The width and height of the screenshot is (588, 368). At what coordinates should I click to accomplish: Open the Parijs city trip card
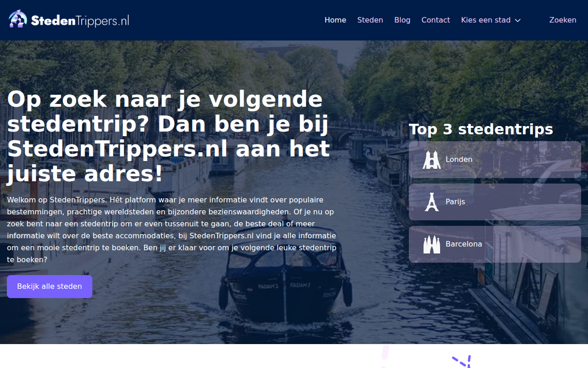[x=495, y=202]
